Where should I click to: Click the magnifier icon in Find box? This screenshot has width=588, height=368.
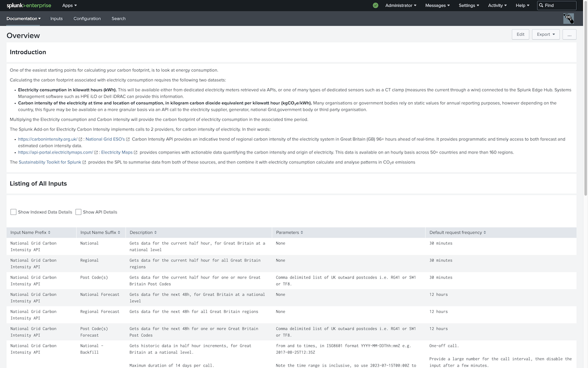pos(541,5)
